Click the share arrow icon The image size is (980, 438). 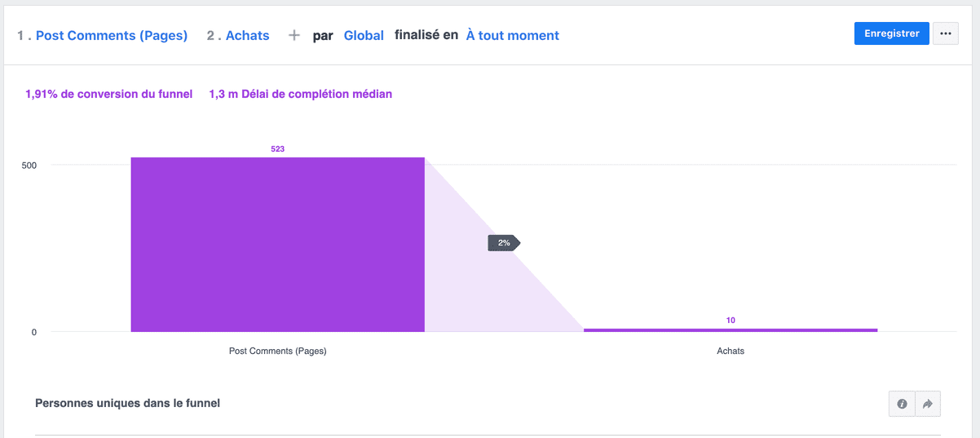(928, 404)
